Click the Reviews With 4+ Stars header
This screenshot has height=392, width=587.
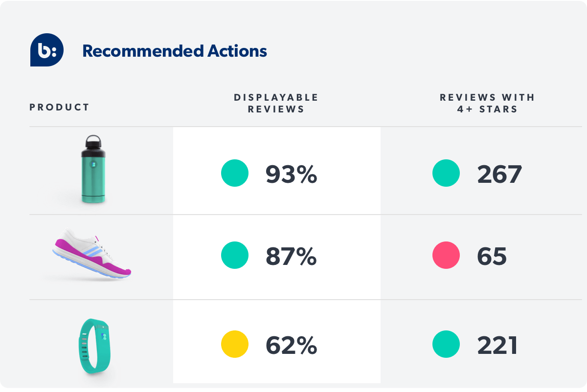pyautogui.click(x=487, y=103)
